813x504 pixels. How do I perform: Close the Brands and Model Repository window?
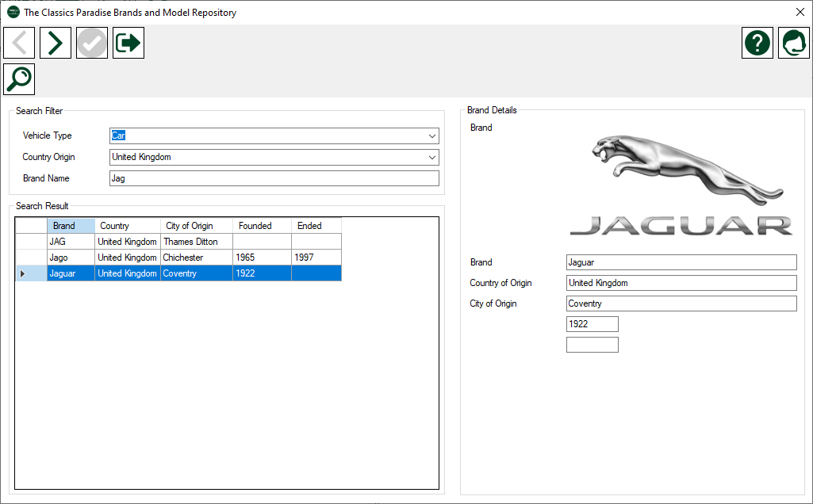(x=800, y=12)
